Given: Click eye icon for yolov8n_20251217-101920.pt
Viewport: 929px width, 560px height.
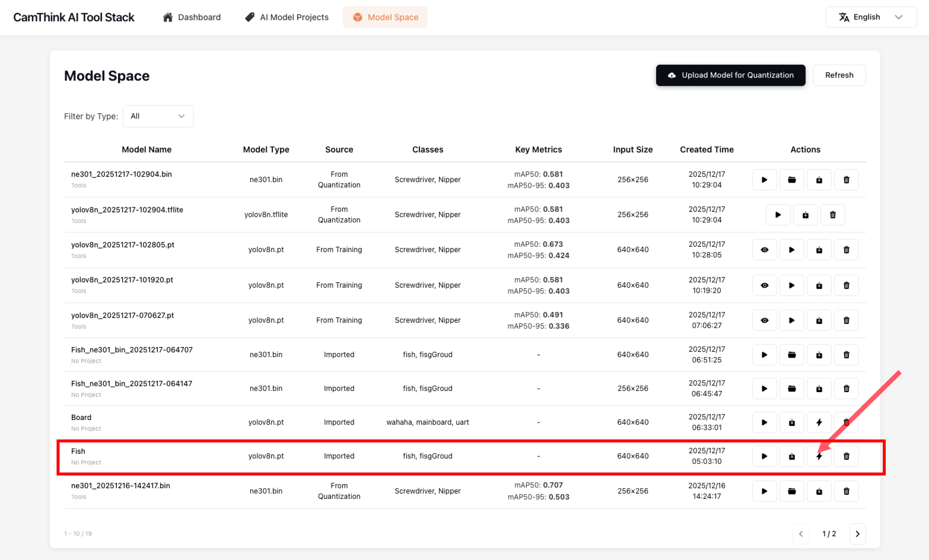Looking at the screenshot, I should [764, 285].
